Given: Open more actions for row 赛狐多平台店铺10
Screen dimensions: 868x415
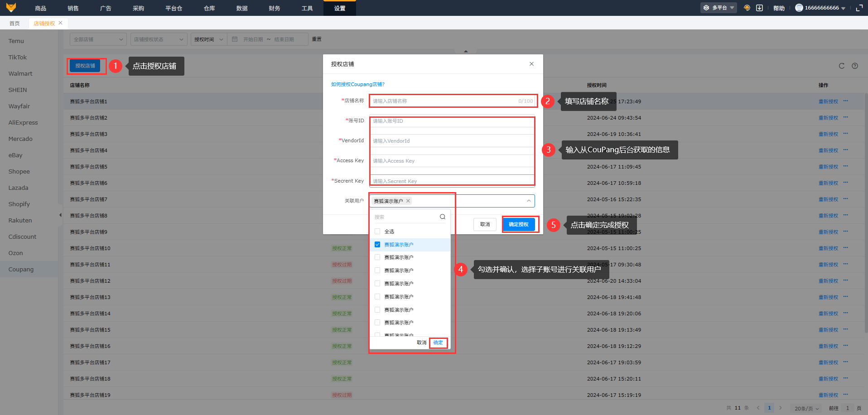Looking at the screenshot, I should click(845, 248).
